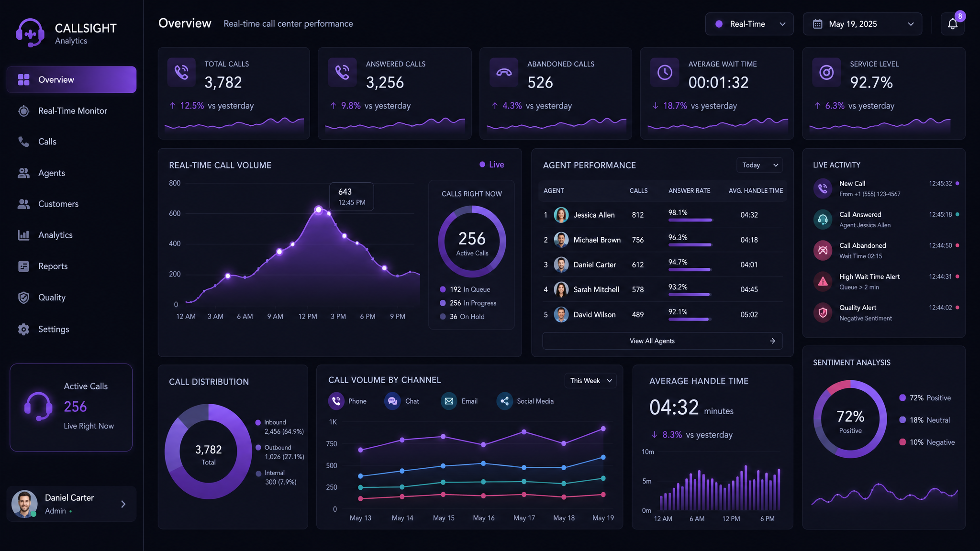Sort by ANSWER RATE column header
Image resolution: width=980 pixels, height=551 pixels.
689,191
